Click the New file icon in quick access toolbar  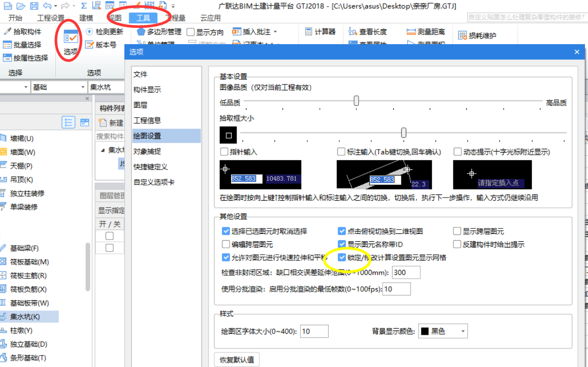coord(8,6)
